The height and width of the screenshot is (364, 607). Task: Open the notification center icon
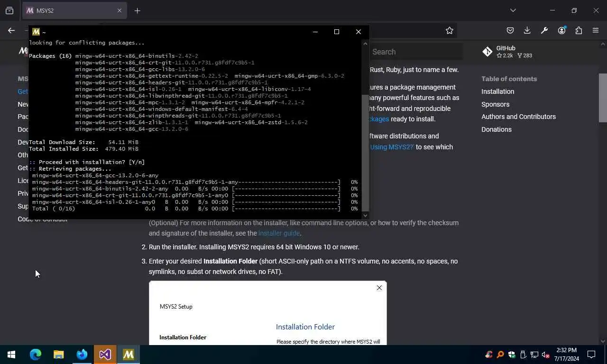591,355
